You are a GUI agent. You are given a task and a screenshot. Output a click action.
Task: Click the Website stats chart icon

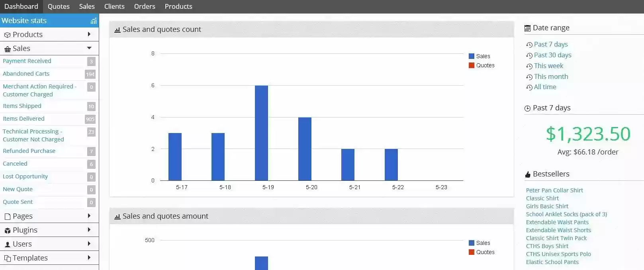[94, 21]
